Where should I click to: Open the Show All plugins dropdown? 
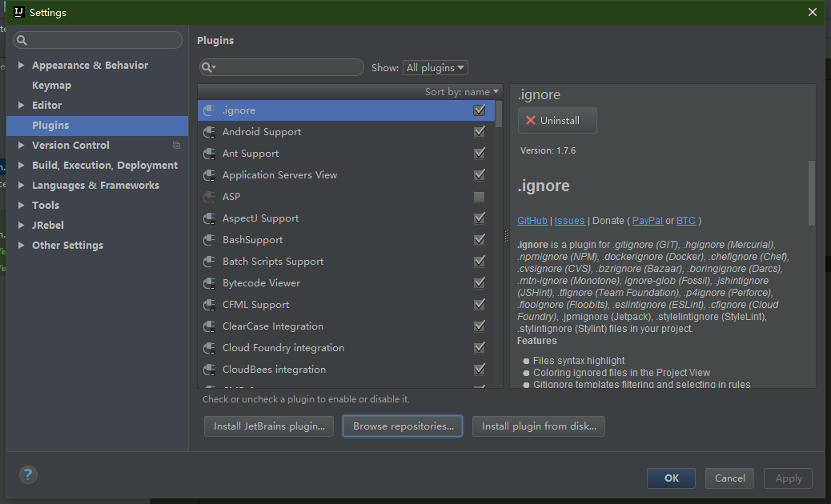(x=435, y=68)
